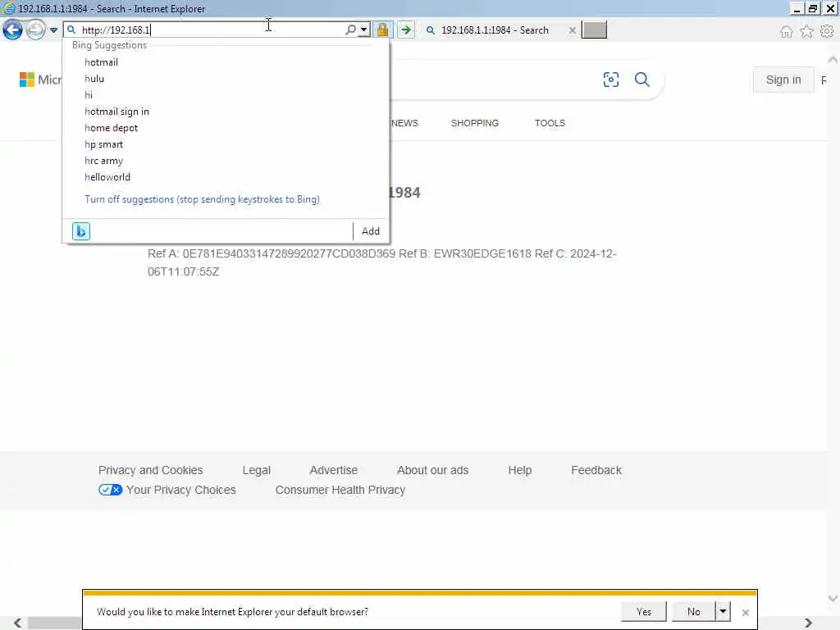Viewport: 840px width, 630px height.
Task: Expand the address bar autocomplete dropdown arrow
Action: tap(363, 30)
